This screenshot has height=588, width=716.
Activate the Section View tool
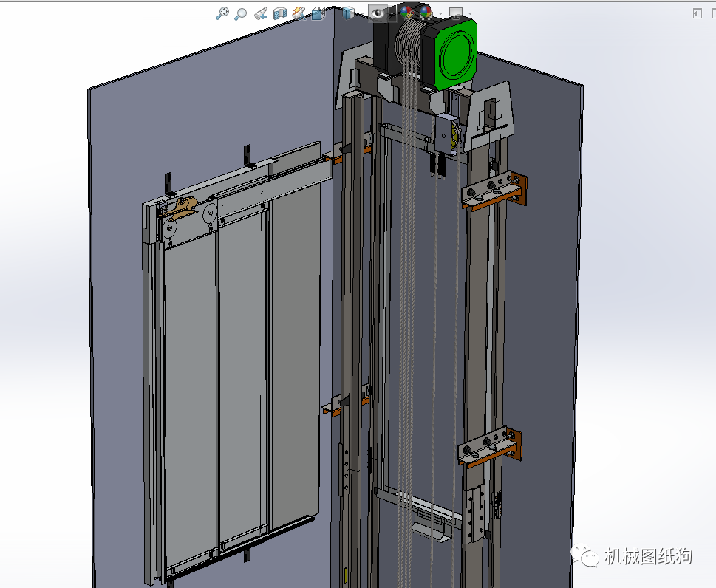tap(279, 13)
